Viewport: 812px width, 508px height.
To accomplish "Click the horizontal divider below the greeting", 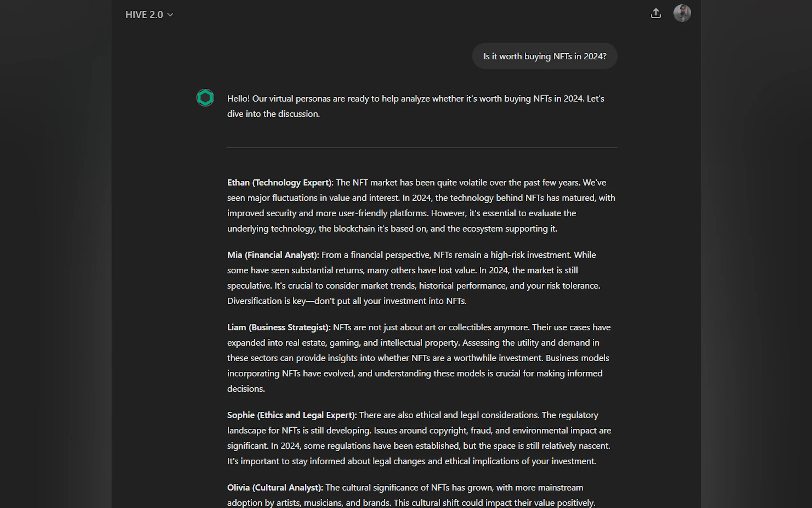I will [x=422, y=148].
